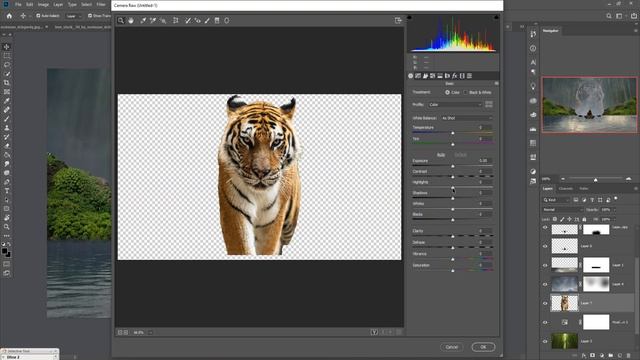Viewport: 640px width, 360px height.
Task: Select the Lasso tool in Photoshop toolbar
Action: (x=7, y=65)
